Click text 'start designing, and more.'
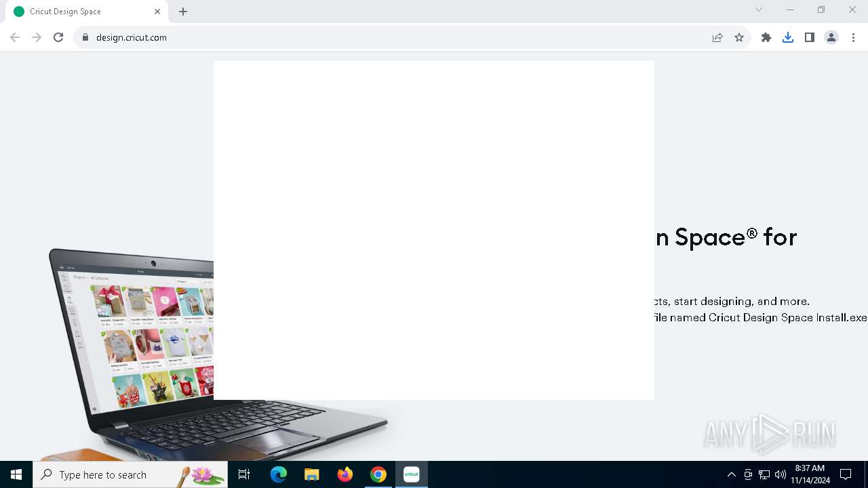 pyautogui.click(x=741, y=301)
